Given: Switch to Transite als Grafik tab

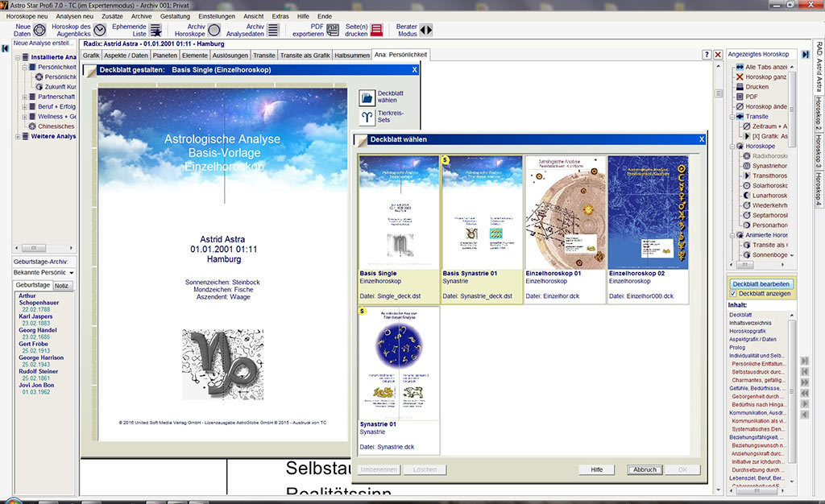Looking at the screenshot, I should (x=305, y=56).
